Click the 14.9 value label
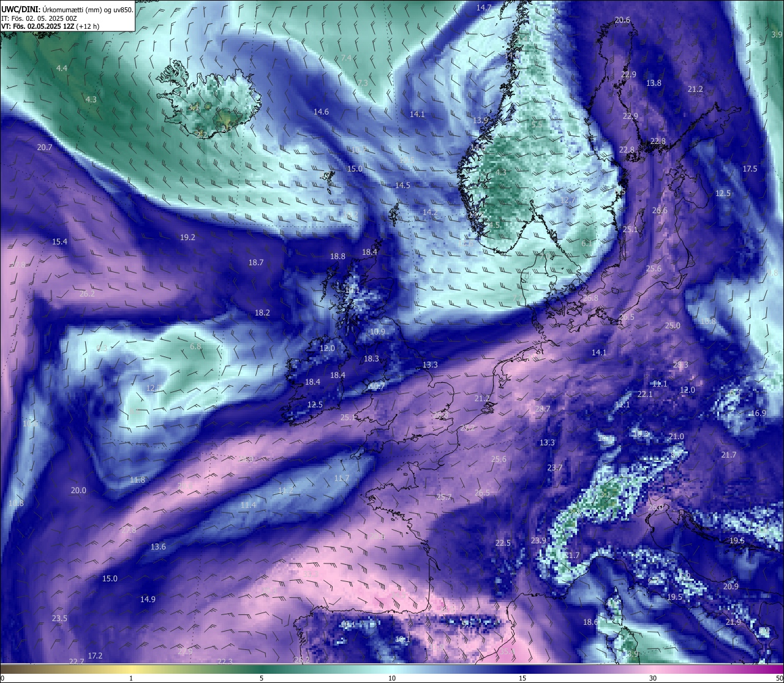Image resolution: width=784 pixels, height=683 pixels. pos(148,599)
